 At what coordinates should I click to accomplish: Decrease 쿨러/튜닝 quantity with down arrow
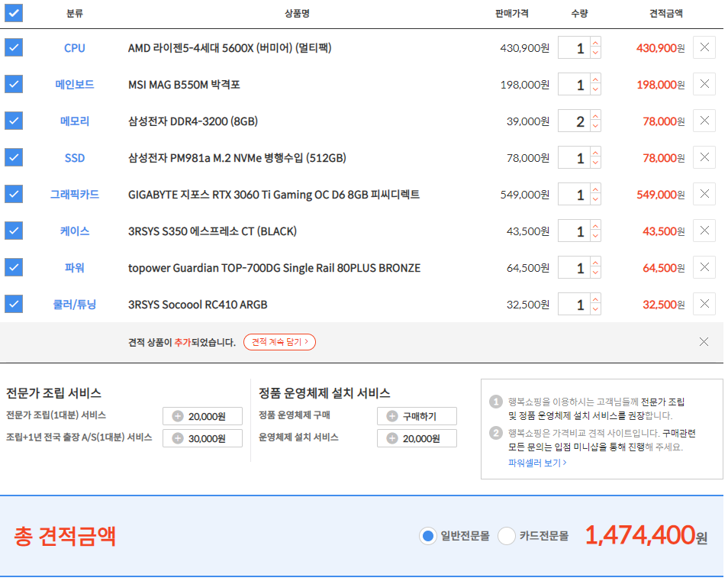[595, 310]
